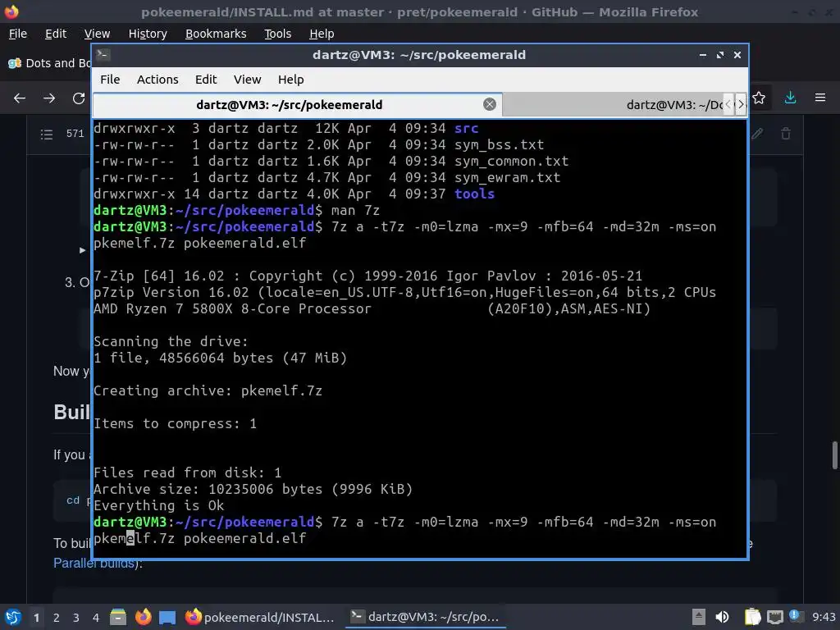The image size is (840, 630).
Task: Open Firefox File menu
Action: [x=18, y=34]
